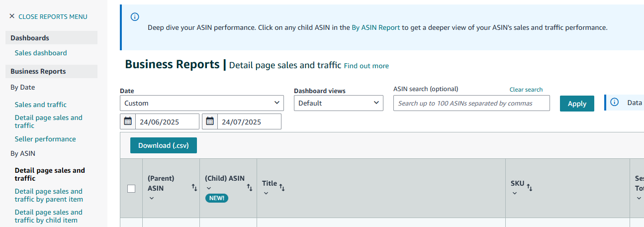This screenshot has width=644, height=227.
Task: Open Sales and traffic report by date
Action: tap(41, 105)
